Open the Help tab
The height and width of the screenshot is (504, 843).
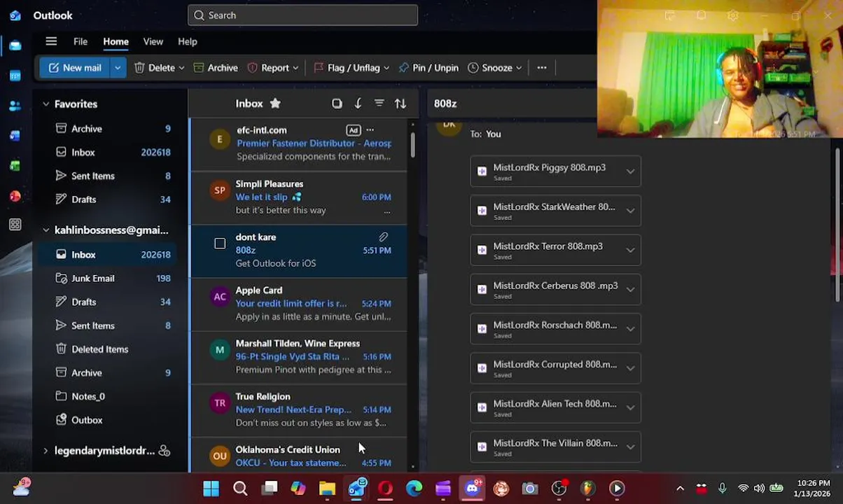188,41
